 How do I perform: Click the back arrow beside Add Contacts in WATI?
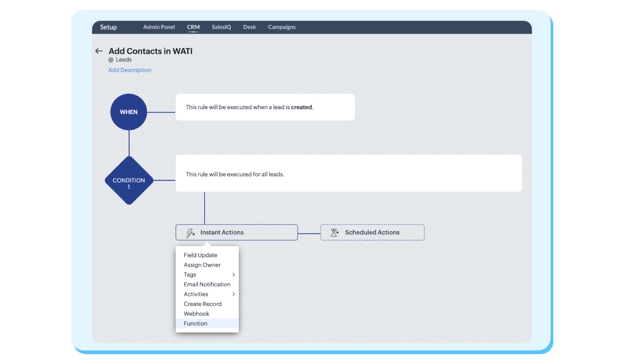(x=99, y=51)
